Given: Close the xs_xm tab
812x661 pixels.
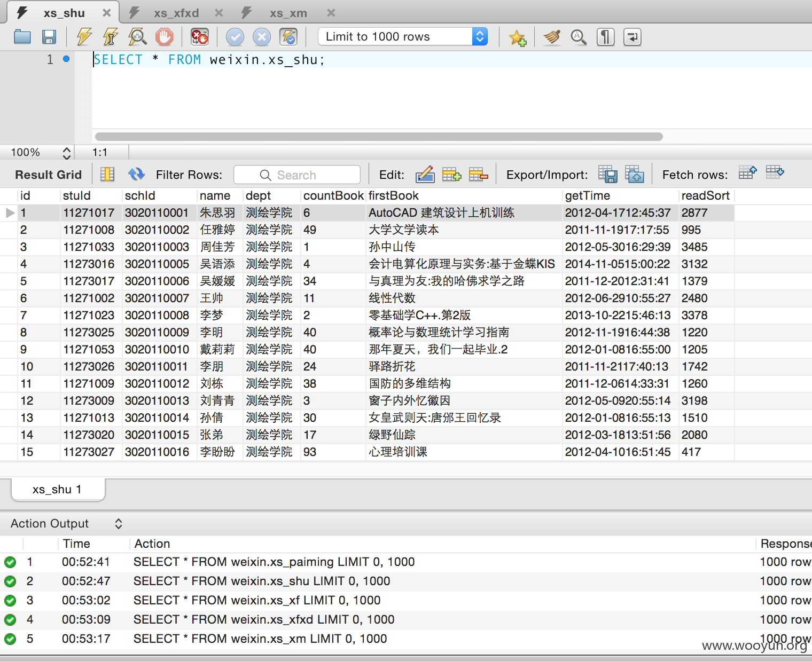Looking at the screenshot, I should pos(331,13).
